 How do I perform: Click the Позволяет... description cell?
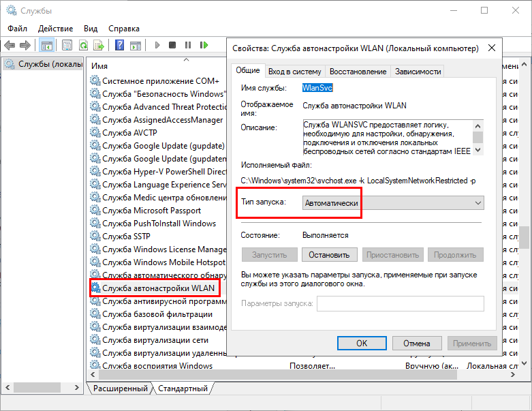[312, 366]
